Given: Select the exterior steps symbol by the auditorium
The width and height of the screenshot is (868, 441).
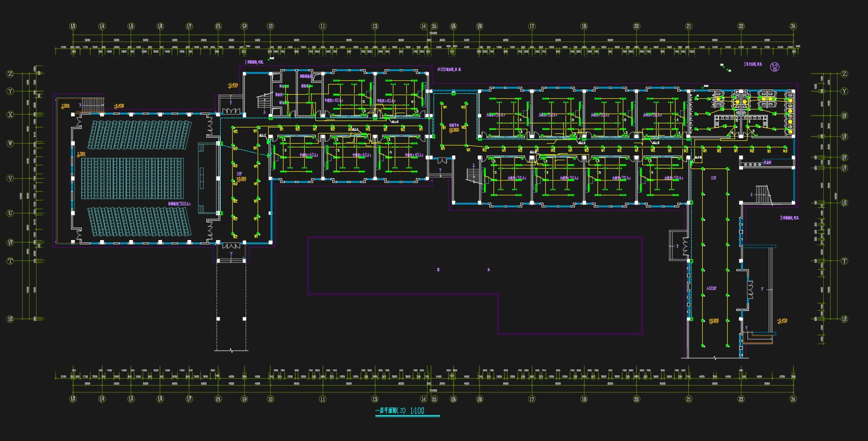Looking at the screenshot, I should [92, 104].
